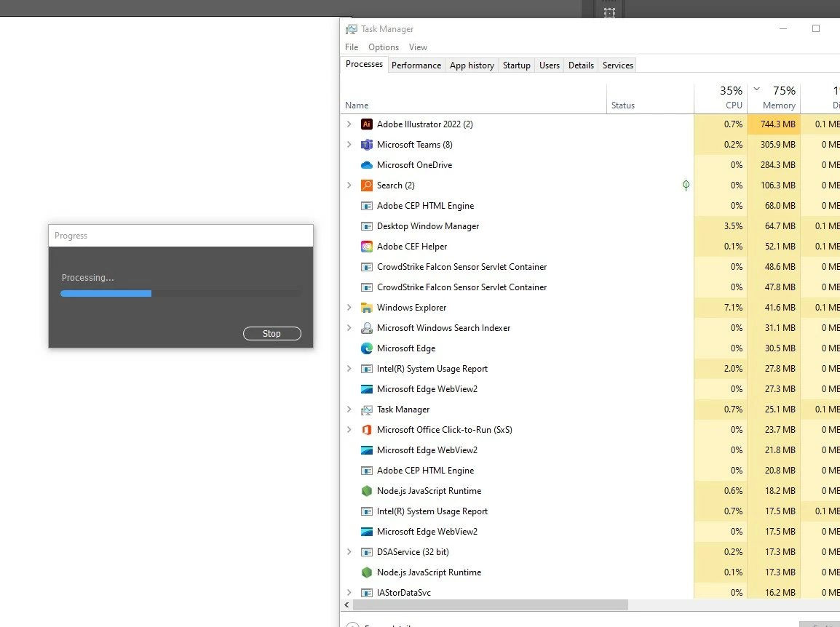Click the IAStorDataSvc process icon
Viewport: 840px width, 627px height.
[x=366, y=592]
